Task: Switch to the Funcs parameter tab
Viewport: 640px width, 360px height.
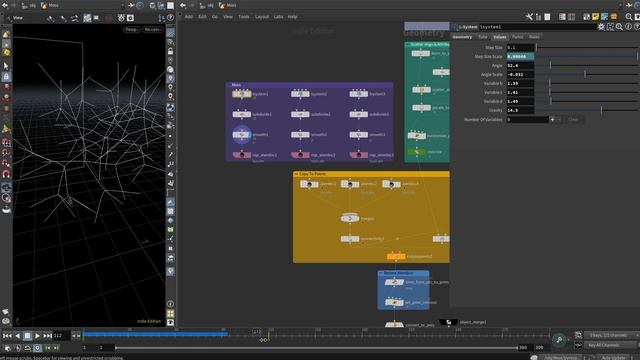Action: [x=518, y=37]
